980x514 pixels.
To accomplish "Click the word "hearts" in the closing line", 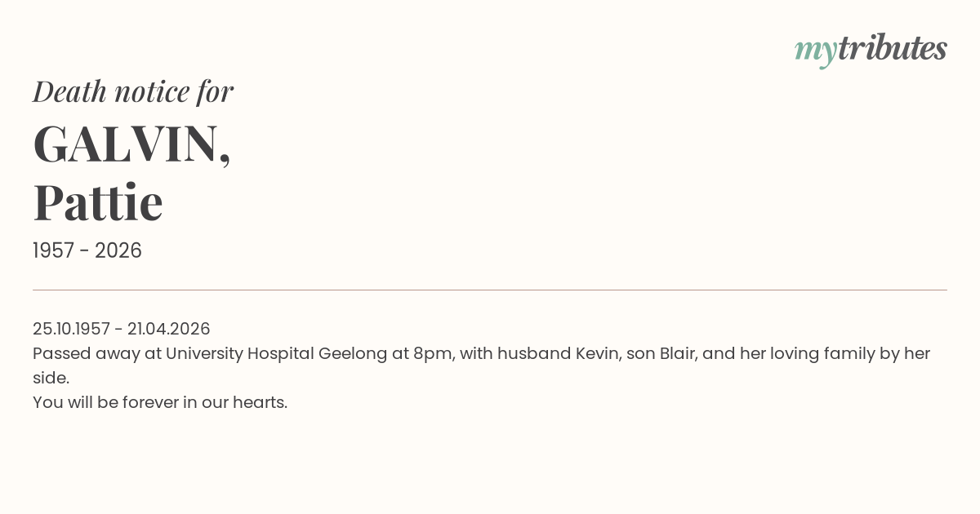I will coord(259,402).
